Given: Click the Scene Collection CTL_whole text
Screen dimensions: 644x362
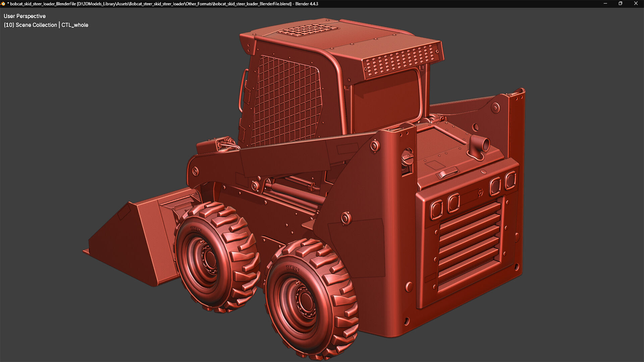Looking at the screenshot, I should [46, 25].
